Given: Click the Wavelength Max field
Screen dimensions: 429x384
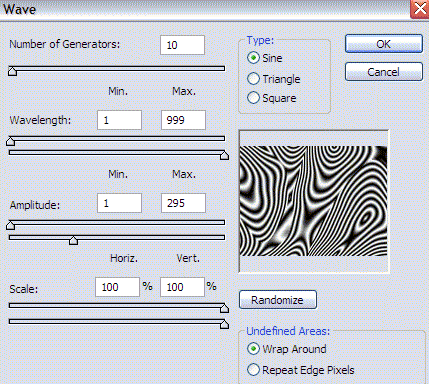Looking at the screenshot, I should [183, 120].
